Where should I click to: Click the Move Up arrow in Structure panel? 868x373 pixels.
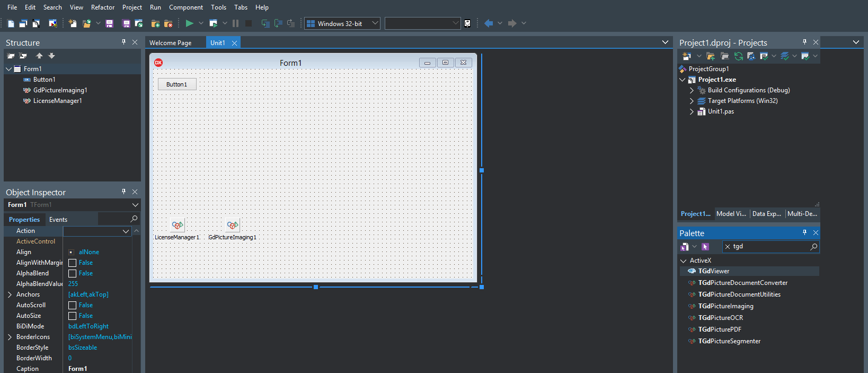click(39, 56)
